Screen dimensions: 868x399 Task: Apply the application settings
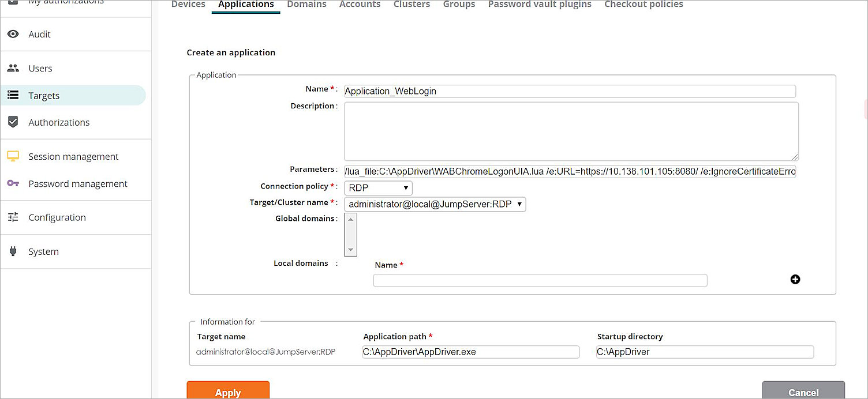227,392
